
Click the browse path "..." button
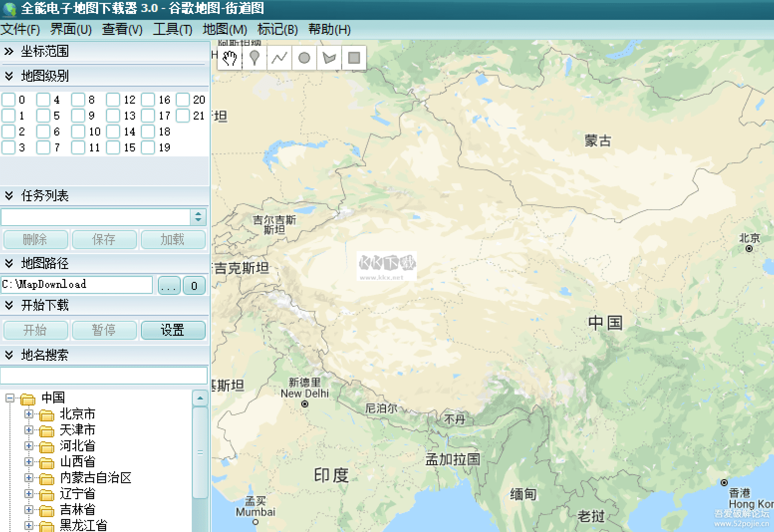(x=169, y=285)
